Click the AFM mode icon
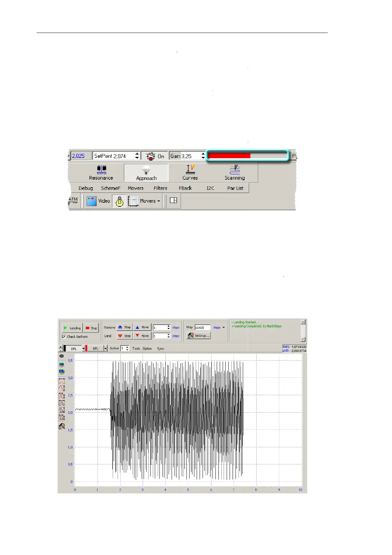The width and height of the screenshot is (392, 555). coord(73,201)
